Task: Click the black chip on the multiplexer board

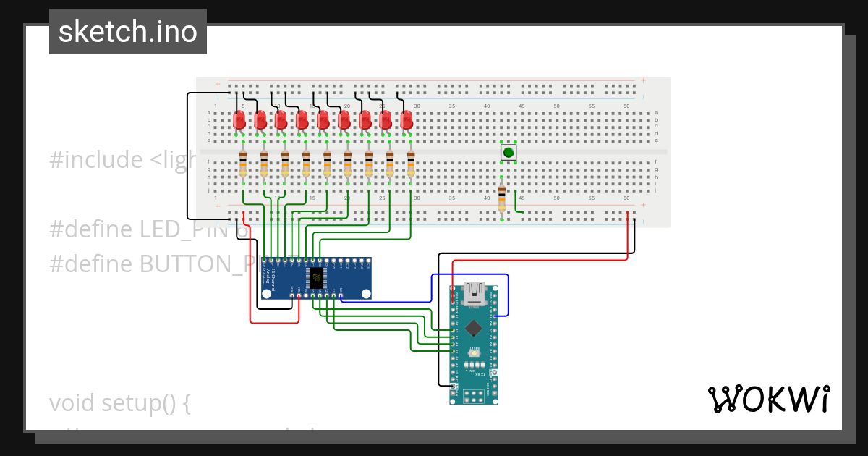Action: (x=315, y=277)
